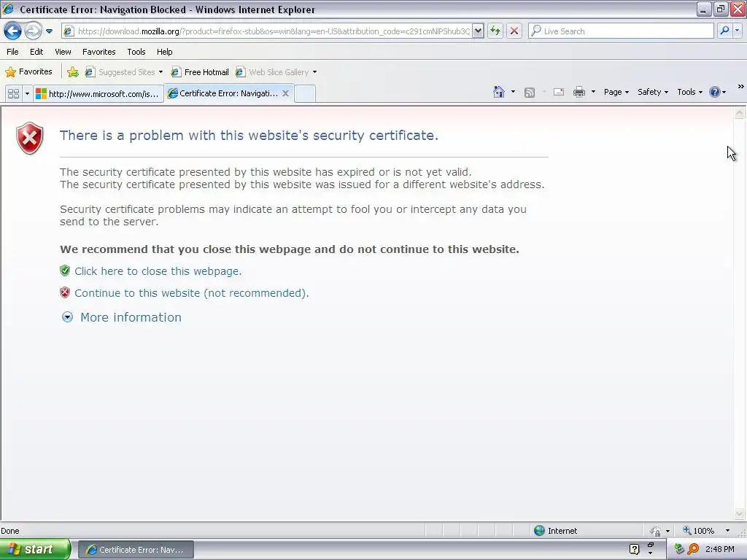Open the Tools command bar menu
Image resolution: width=747 pixels, height=560 pixels.
click(x=690, y=92)
